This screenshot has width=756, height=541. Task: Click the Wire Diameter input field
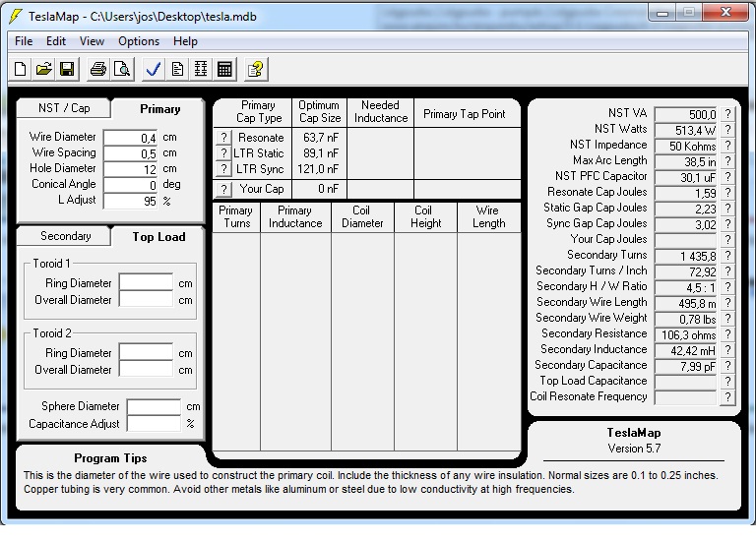(x=130, y=139)
